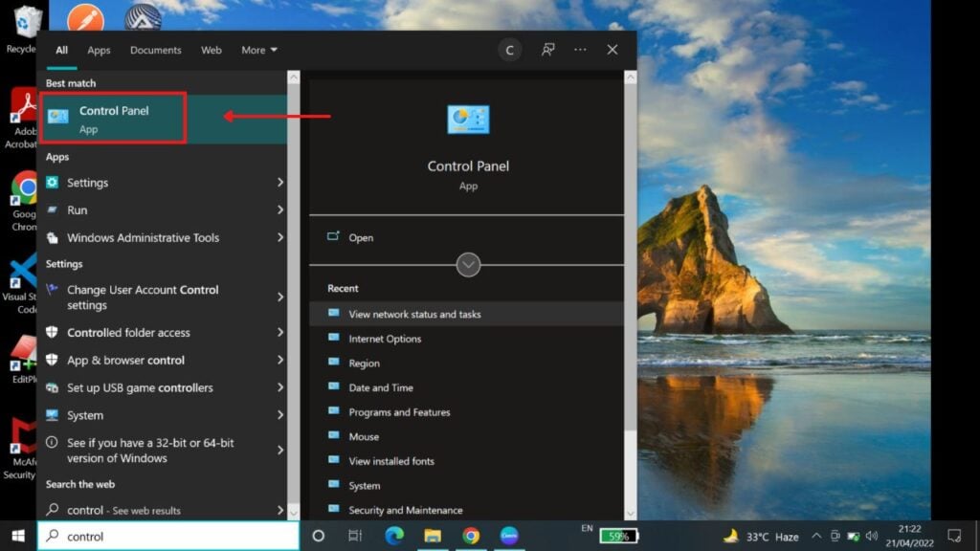Screen dimensions: 980x551
Task: Click the Cortana circle icon on taskbar
Action: (x=318, y=536)
